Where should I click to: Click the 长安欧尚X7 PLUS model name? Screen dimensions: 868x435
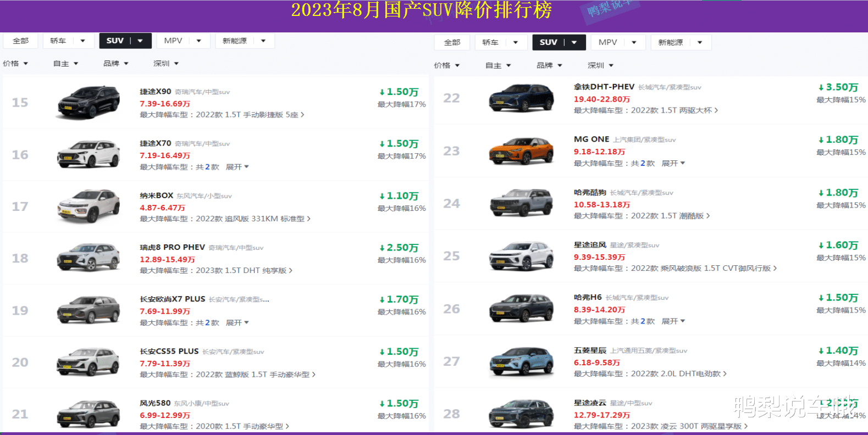[x=172, y=299]
